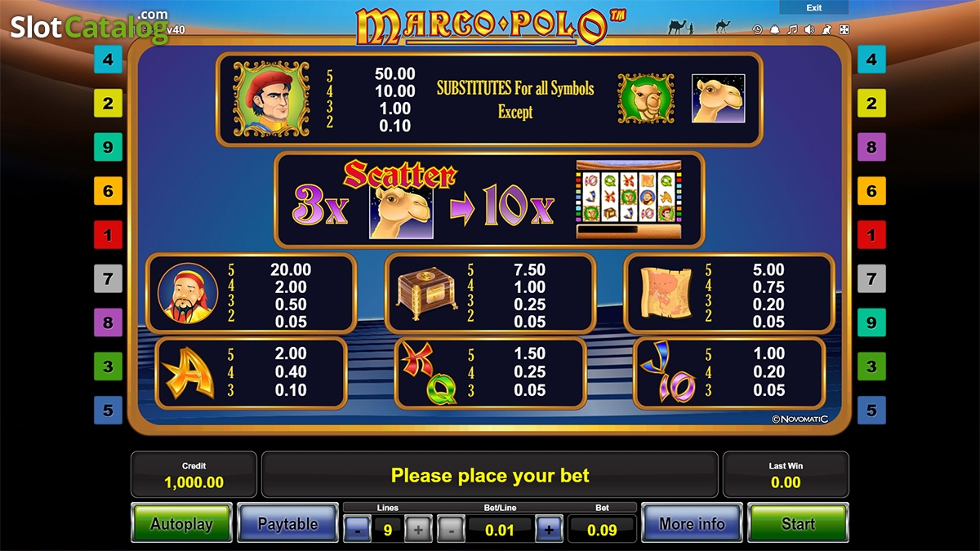Decrease the number of lines
Viewport: 980px width, 551px height.
pos(357,530)
